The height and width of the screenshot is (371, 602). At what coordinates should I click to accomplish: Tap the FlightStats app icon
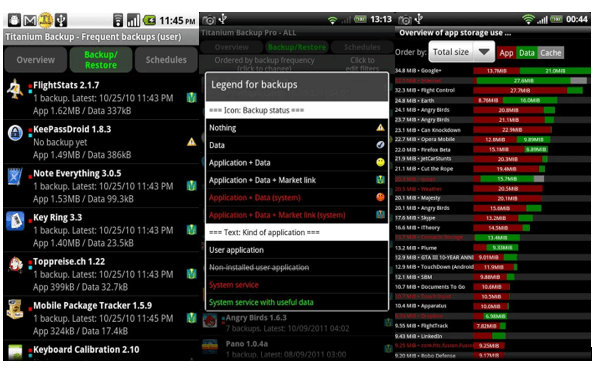(15, 89)
